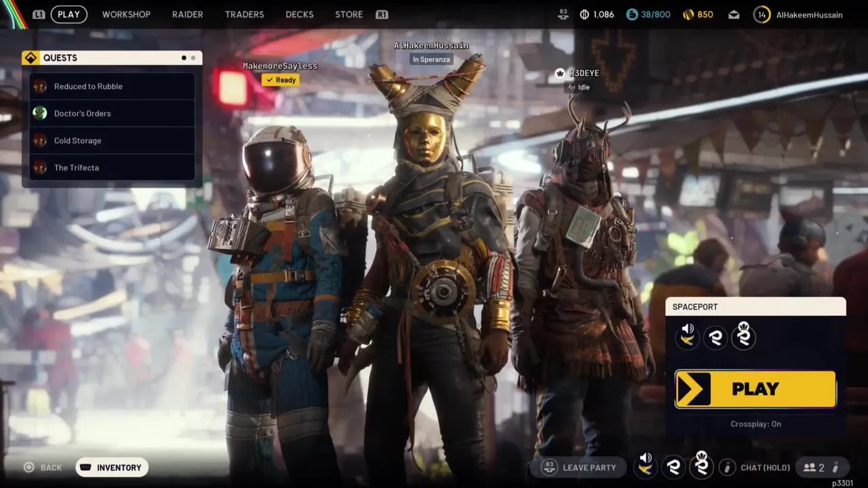Click the R3 stick icon in top bar
Viewport: 868px width, 488px height.
point(563,14)
